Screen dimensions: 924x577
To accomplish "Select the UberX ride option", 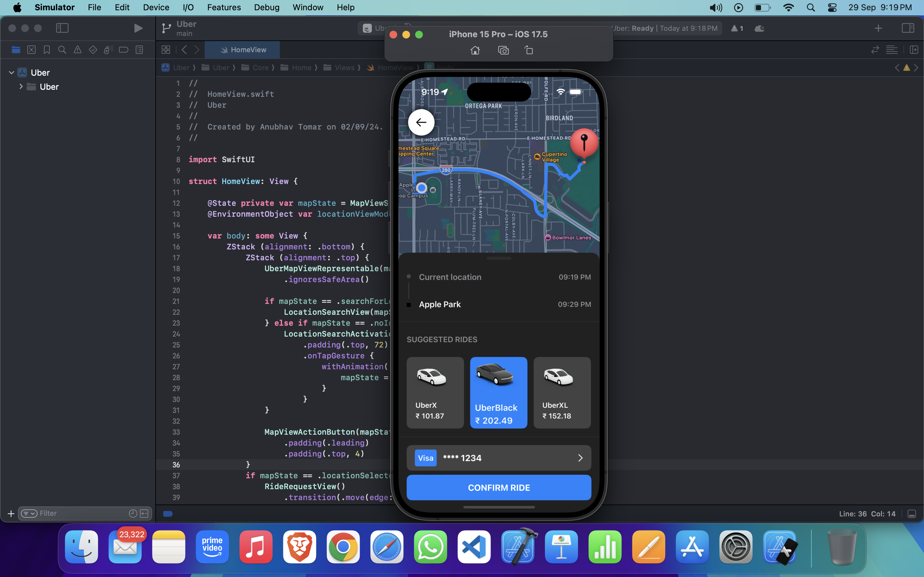I will pos(435,392).
